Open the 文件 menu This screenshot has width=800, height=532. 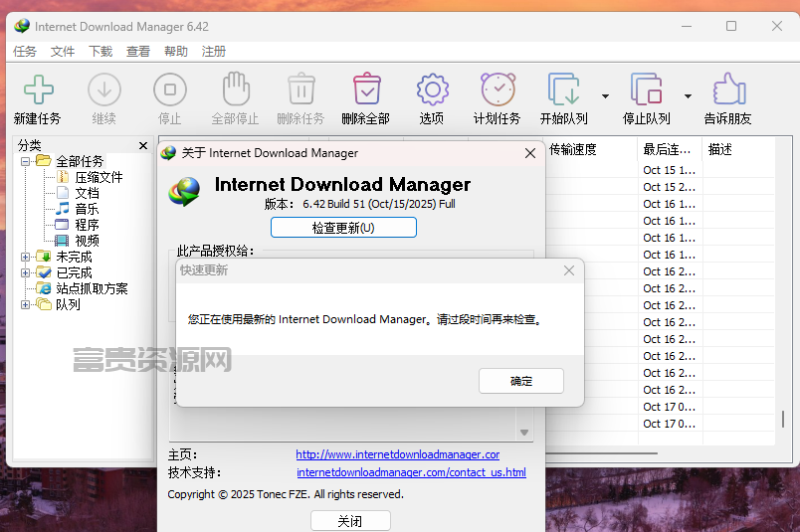[x=63, y=52]
